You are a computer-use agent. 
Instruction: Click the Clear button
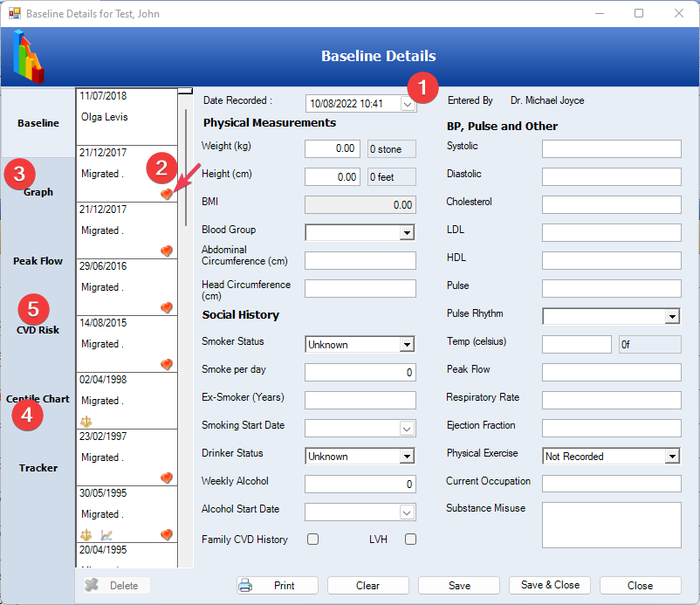click(367, 586)
